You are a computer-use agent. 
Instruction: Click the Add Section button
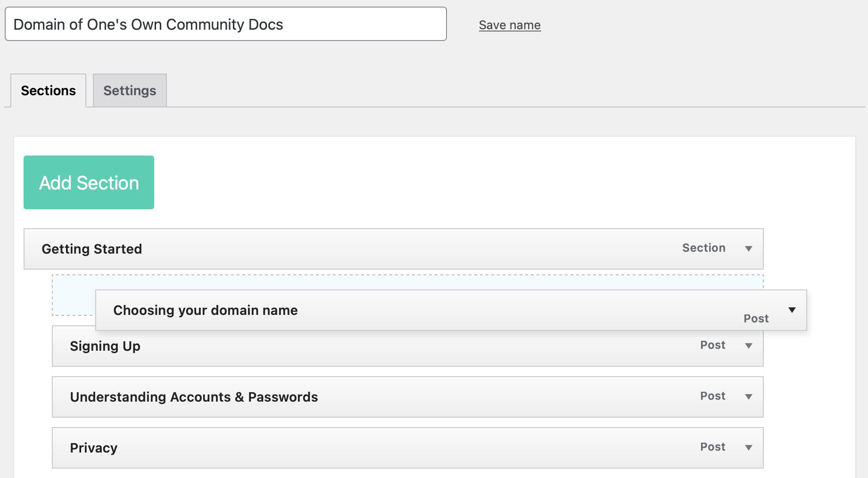coord(89,182)
